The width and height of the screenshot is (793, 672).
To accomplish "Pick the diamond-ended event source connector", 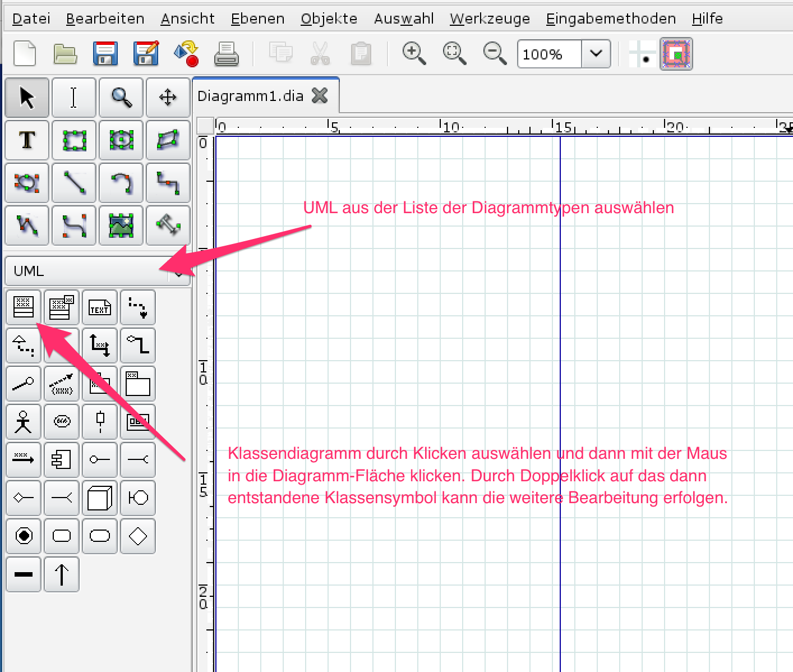I will (x=24, y=498).
